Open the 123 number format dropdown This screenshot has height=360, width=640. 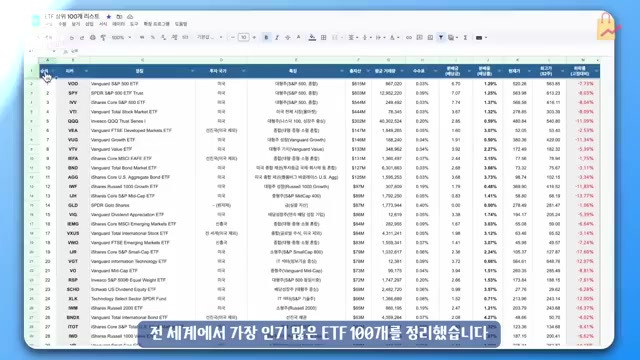point(185,38)
